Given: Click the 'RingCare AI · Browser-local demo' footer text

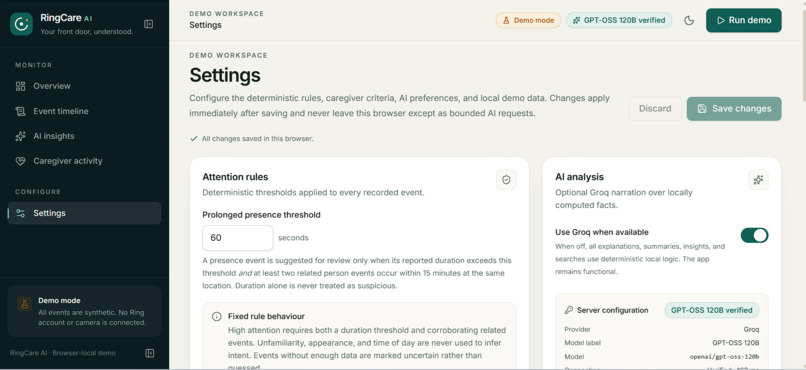Looking at the screenshot, I should (x=63, y=353).
